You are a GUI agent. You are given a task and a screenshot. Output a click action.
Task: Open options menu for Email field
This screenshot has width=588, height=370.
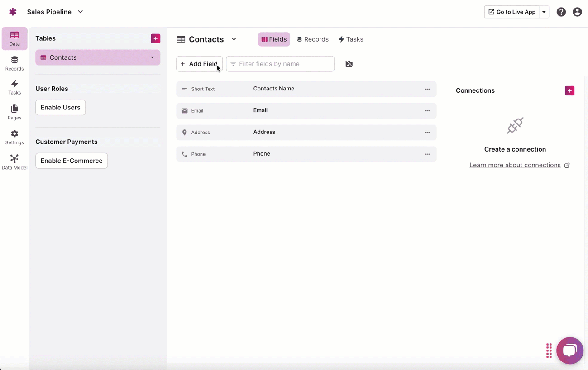coord(427,111)
